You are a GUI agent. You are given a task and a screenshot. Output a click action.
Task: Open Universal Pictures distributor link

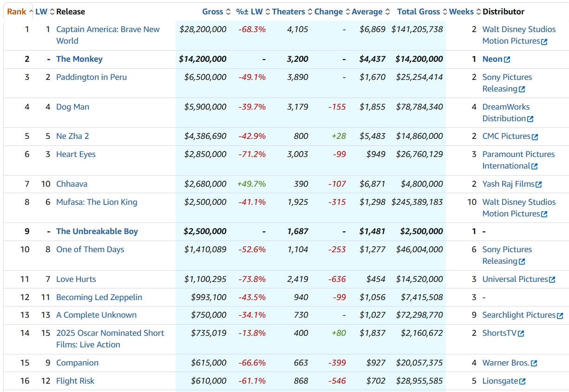(515, 279)
